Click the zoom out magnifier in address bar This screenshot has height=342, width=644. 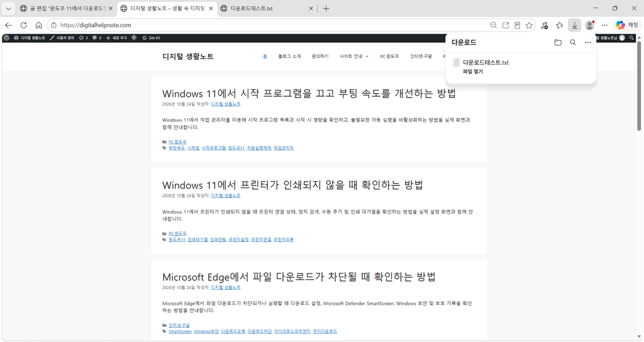(x=494, y=25)
